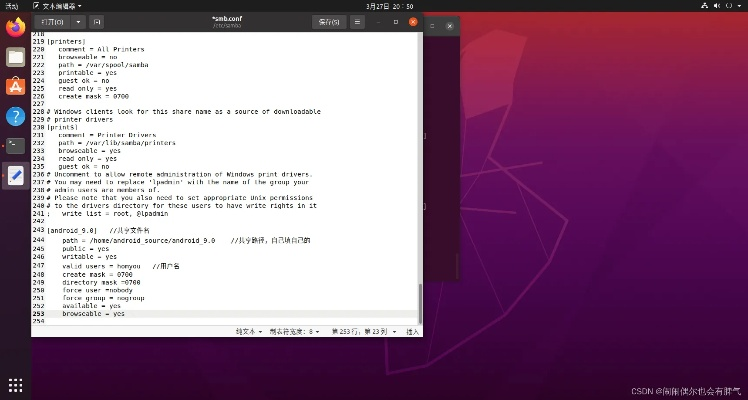
Task: Open Firefox from the dock
Action: tap(15, 28)
